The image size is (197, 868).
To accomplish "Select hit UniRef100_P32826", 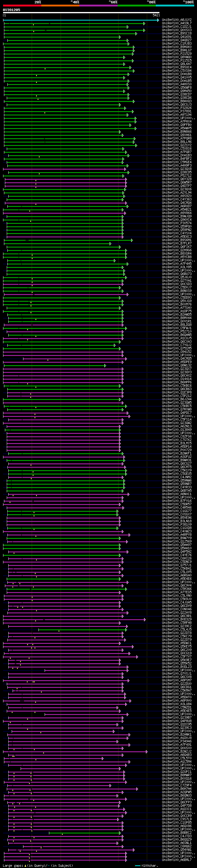I will (x=177, y=108).
